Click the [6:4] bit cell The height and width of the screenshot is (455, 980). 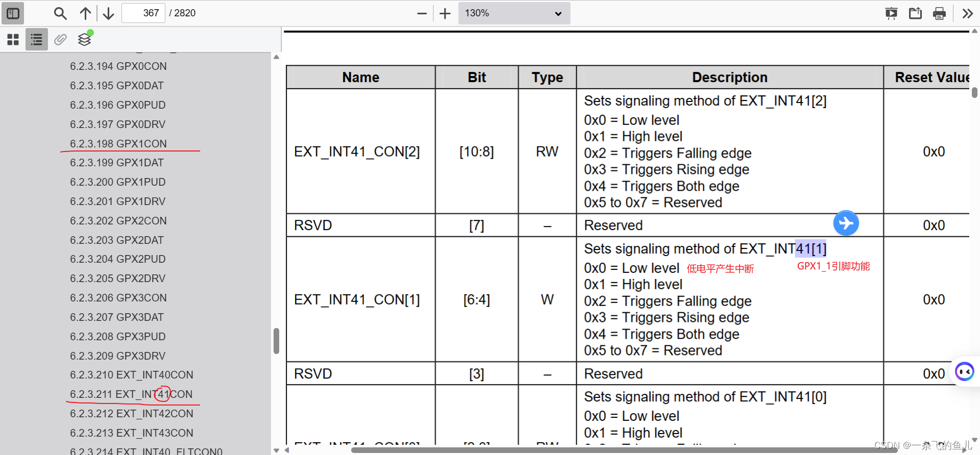477,299
